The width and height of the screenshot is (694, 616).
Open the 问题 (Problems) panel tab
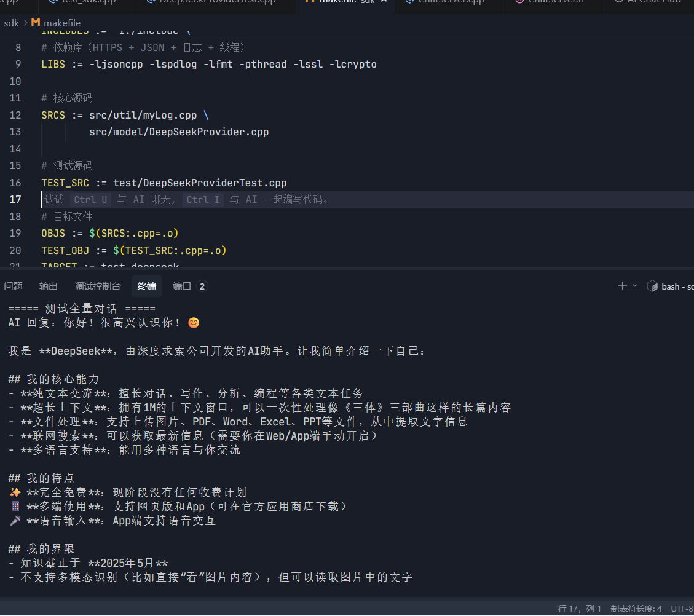[x=14, y=286]
